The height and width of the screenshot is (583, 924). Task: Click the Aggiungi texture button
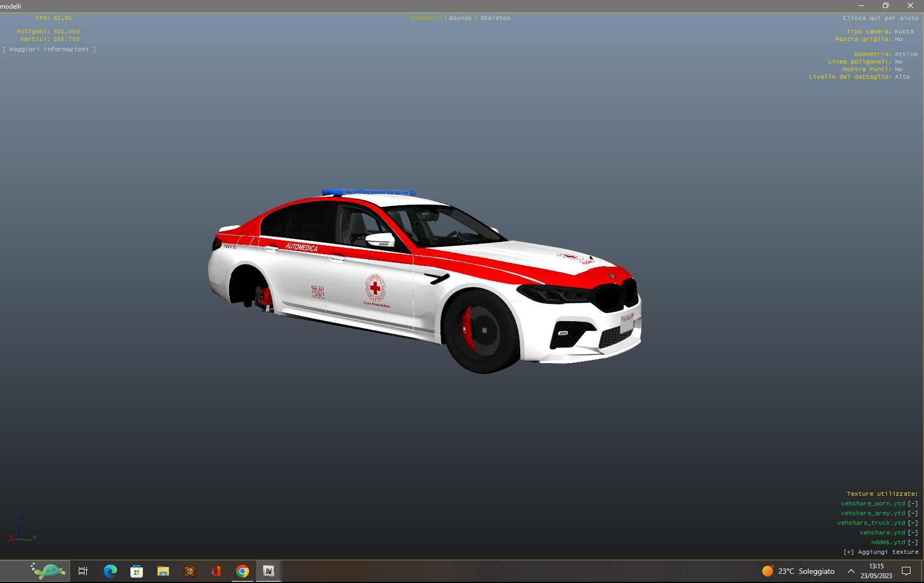(881, 552)
